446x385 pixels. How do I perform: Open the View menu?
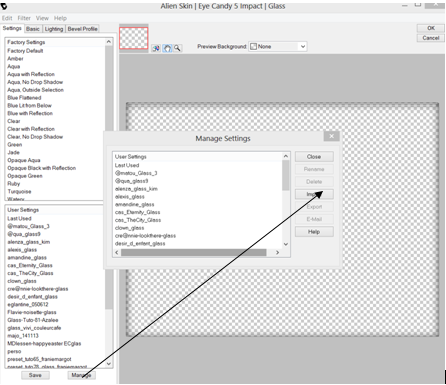point(42,18)
